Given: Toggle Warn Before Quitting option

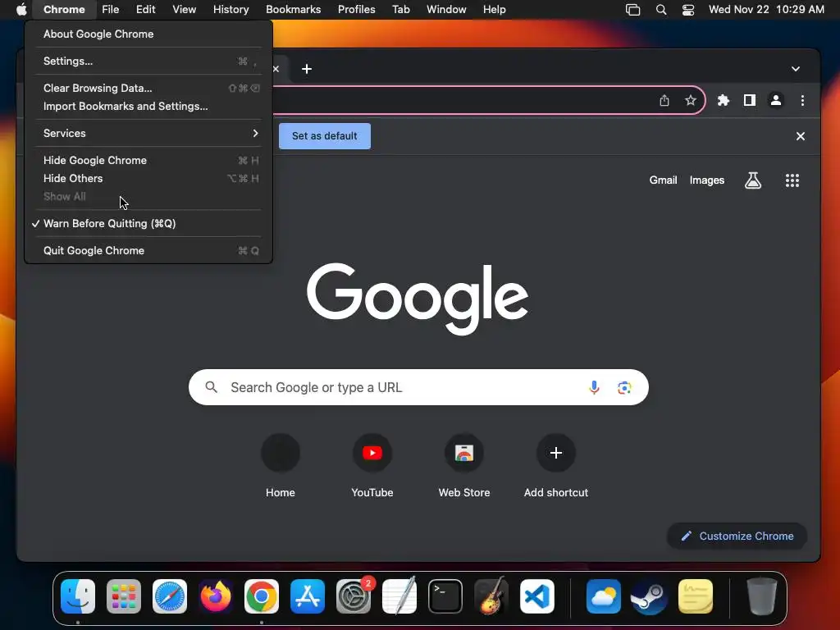Looking at the screenshot, I should tap(148, 223).
